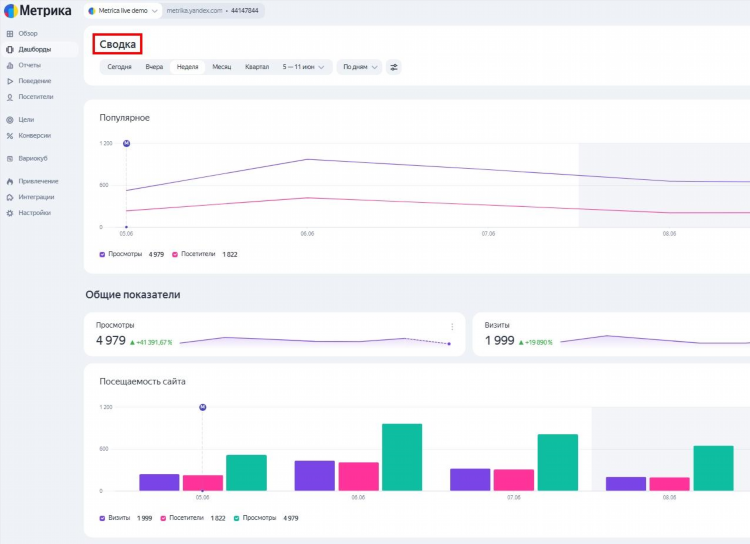Select the Квартал period tab
Screen dimensions: 750x544
(257, 67)
